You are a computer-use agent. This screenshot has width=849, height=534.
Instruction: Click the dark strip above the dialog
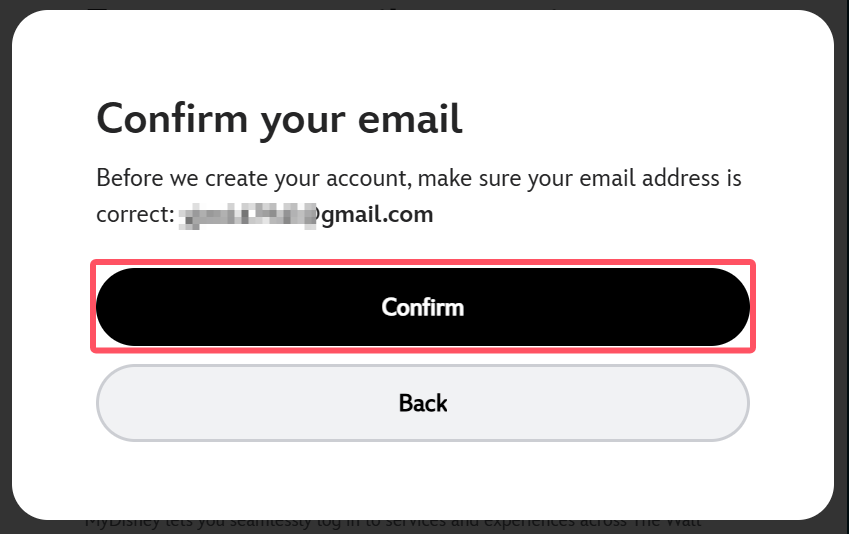coord(424,5)
